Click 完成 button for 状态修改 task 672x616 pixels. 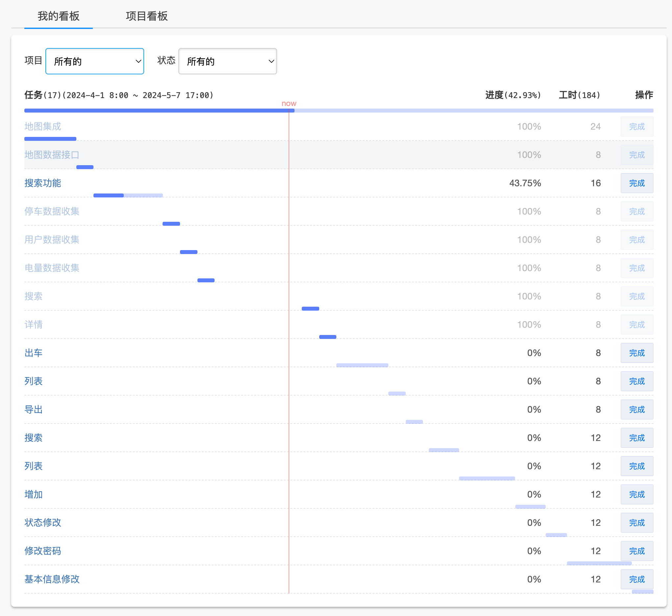pos(637,523)
